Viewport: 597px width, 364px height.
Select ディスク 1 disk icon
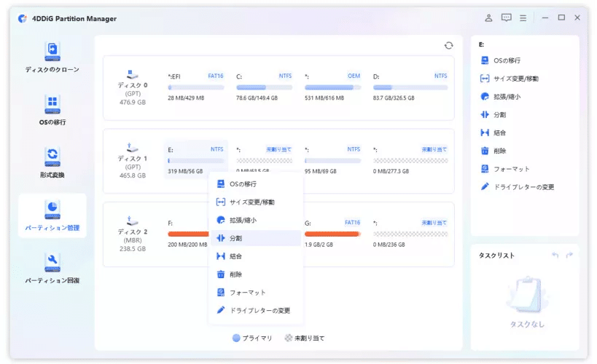click(x=132, y=148)
